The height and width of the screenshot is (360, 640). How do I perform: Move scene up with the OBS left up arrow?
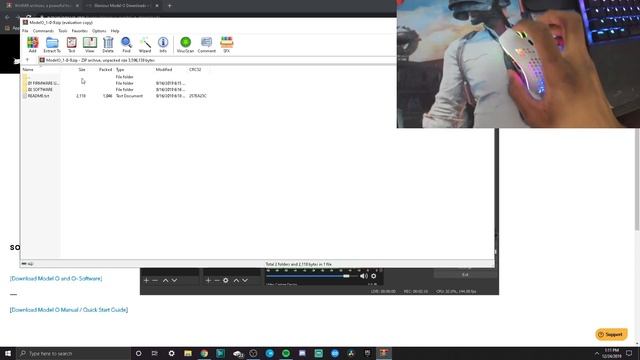(x=165, y=280)
